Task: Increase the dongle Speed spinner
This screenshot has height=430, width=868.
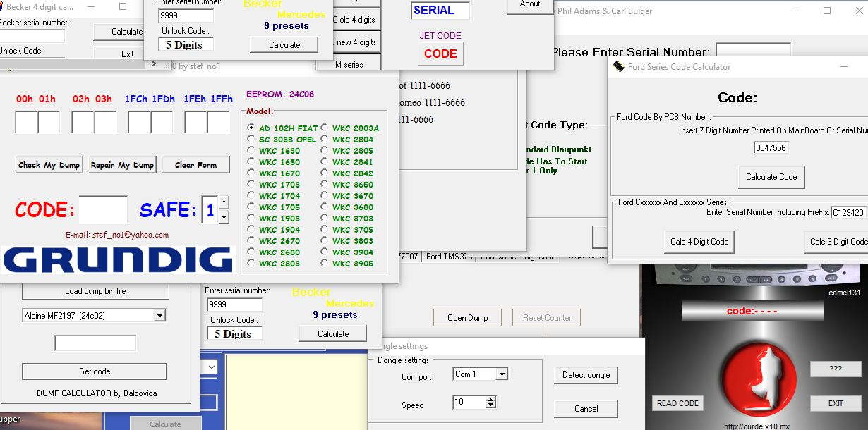Action: 490,399
